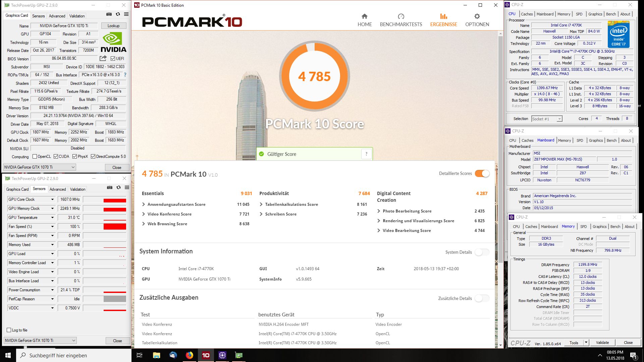Click Lookup button in GPU-Z
Screen dimensions: 644x362
[x=113, y=26]
